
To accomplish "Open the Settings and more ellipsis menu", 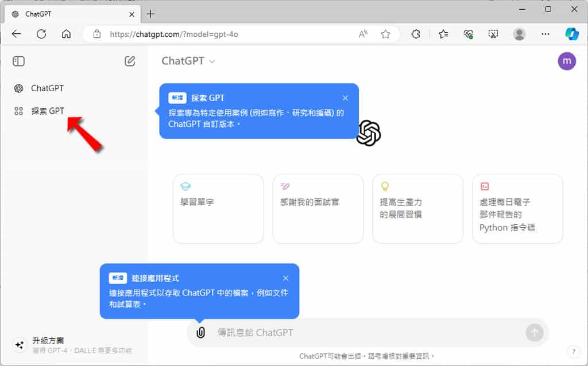I will coord(546,34).
